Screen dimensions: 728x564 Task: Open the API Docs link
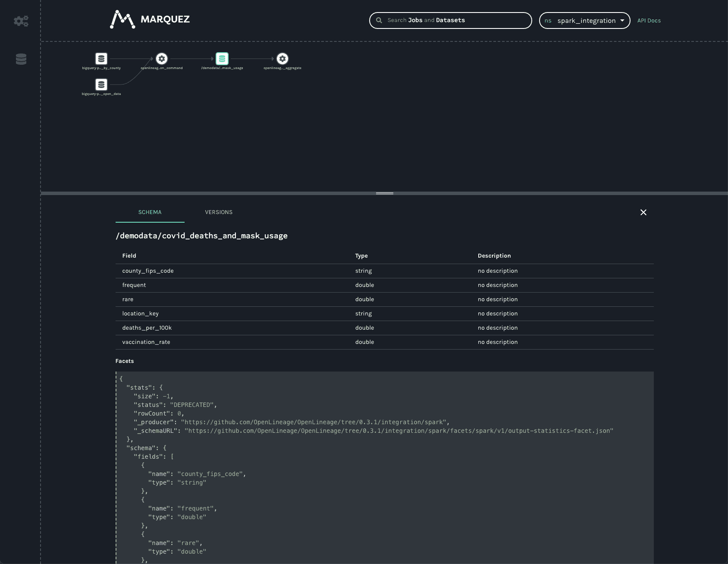click(x=649, y=21)
